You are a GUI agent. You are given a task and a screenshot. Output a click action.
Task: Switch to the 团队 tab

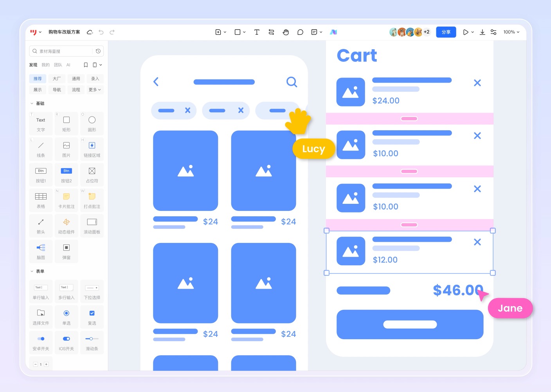coord(58,65)
